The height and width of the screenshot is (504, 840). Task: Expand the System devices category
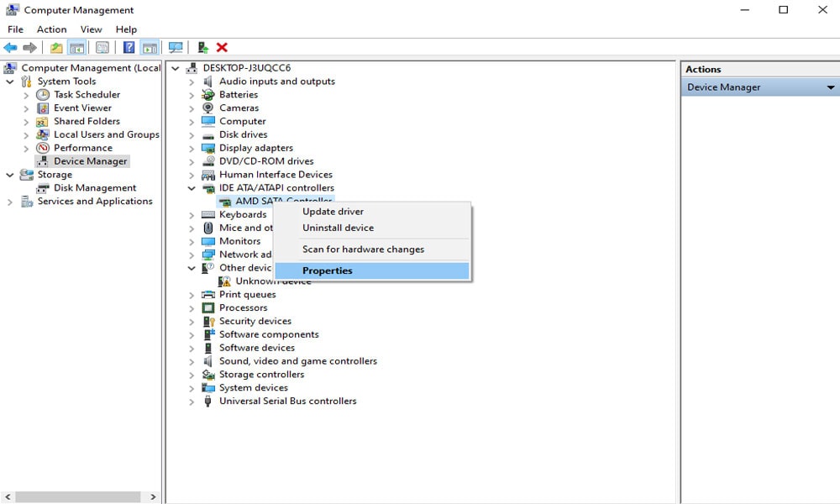click(x=192, y=388)
